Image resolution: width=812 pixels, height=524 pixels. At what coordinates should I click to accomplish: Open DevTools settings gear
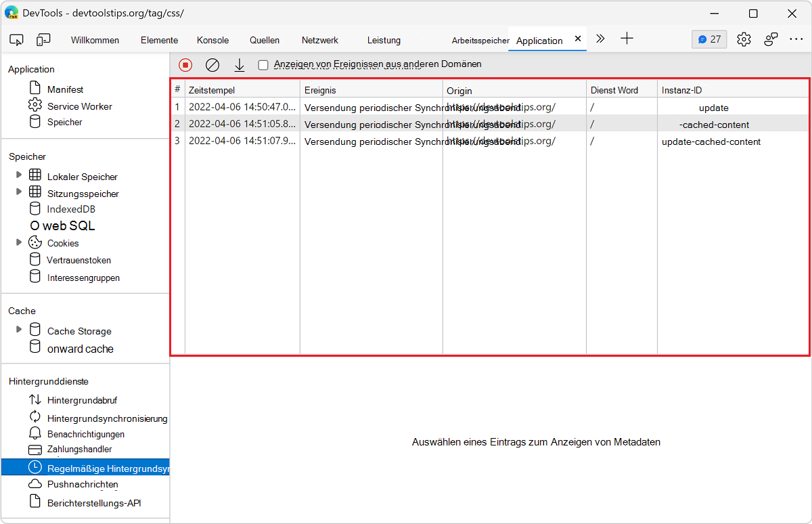point(744,39)
